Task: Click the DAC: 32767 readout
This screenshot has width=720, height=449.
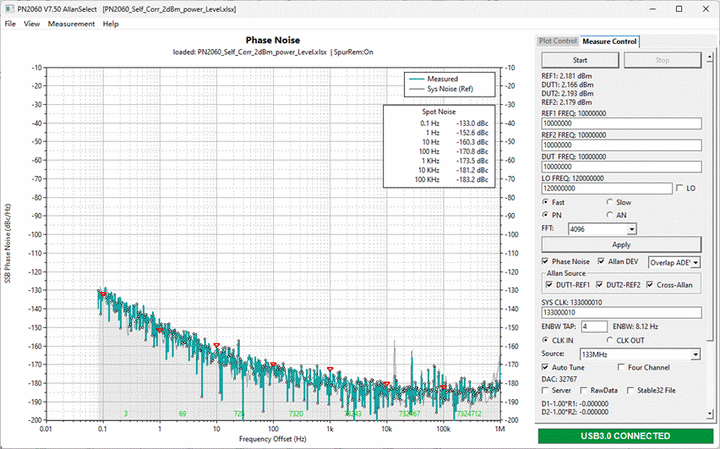Action: click(559, 379)
